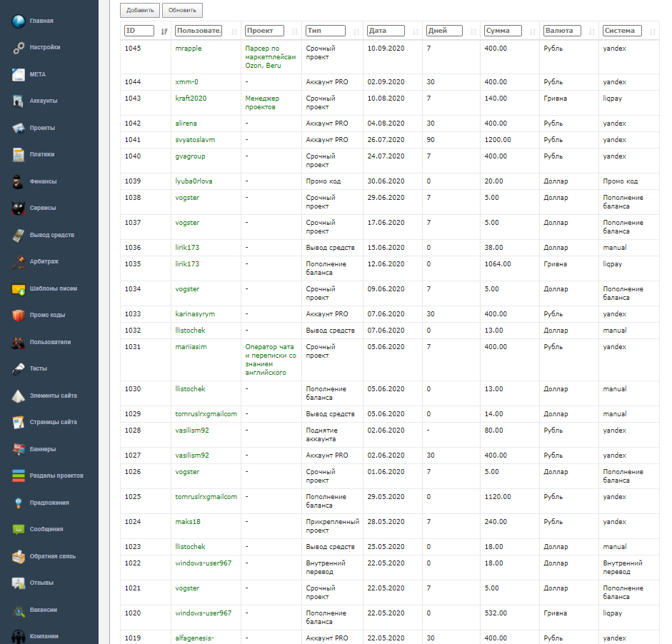This screenshot has width=672, height=644.
Task: Click the META sidebar icon
Action: [x=19, y=74]
